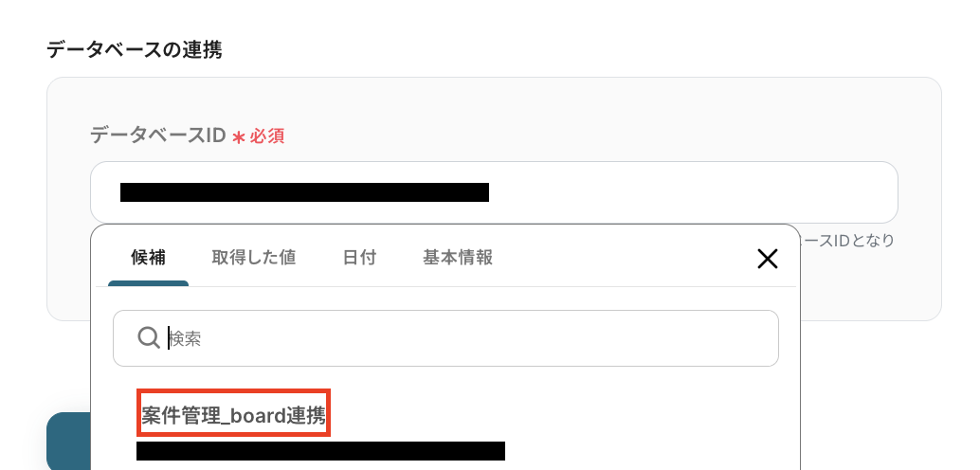
Task: Click the red 必須 label
Action: pos(267,136)
